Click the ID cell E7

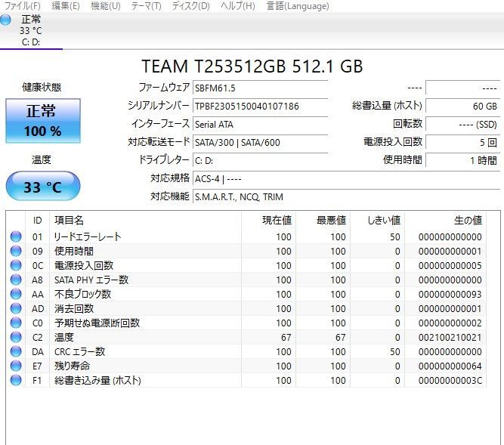click(37, 366)
